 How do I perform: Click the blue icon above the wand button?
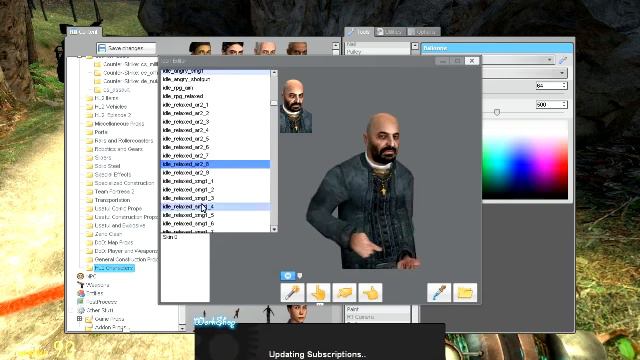click(x=288, y=276)
